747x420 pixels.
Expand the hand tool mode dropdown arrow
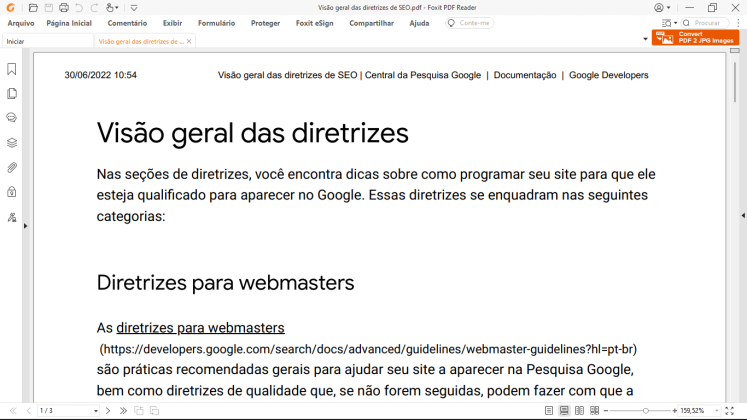click(x=117, y=8)
